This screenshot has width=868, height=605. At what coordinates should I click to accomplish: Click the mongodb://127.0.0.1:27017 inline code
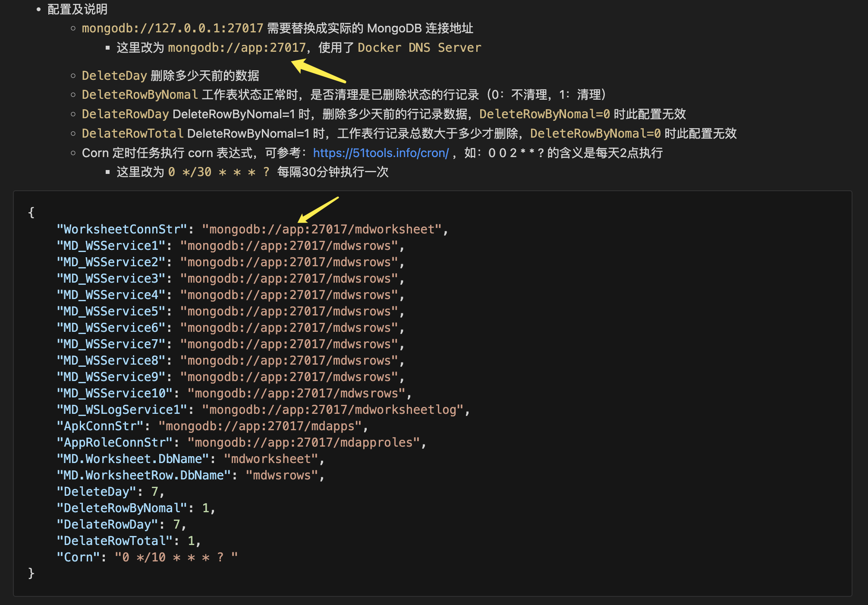(x=172, y=28)
